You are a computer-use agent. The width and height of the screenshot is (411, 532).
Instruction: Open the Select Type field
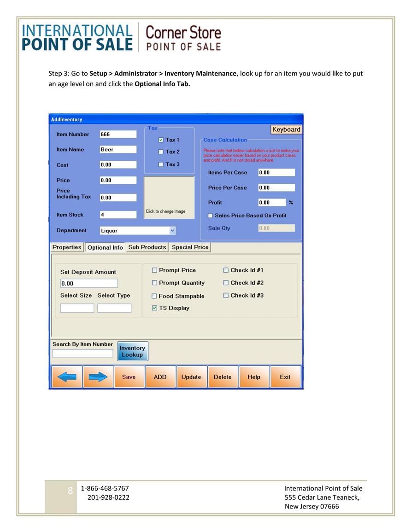(114, 308)
